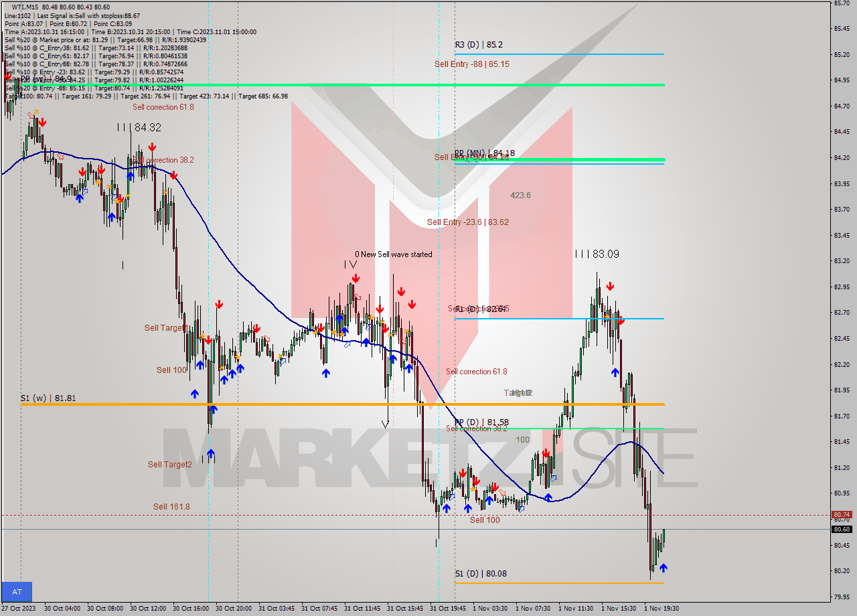
Task: Click 79.95 on the price scale
Action: pos(842,597)
